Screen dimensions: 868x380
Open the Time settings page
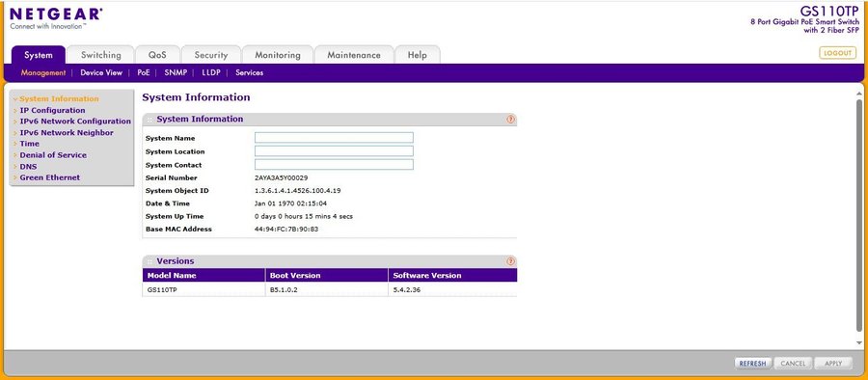tap(29, 144)
